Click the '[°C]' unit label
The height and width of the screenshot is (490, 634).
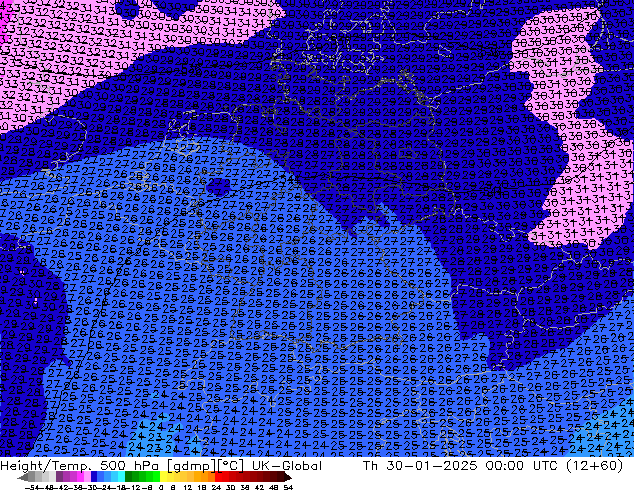coord(231,466)
